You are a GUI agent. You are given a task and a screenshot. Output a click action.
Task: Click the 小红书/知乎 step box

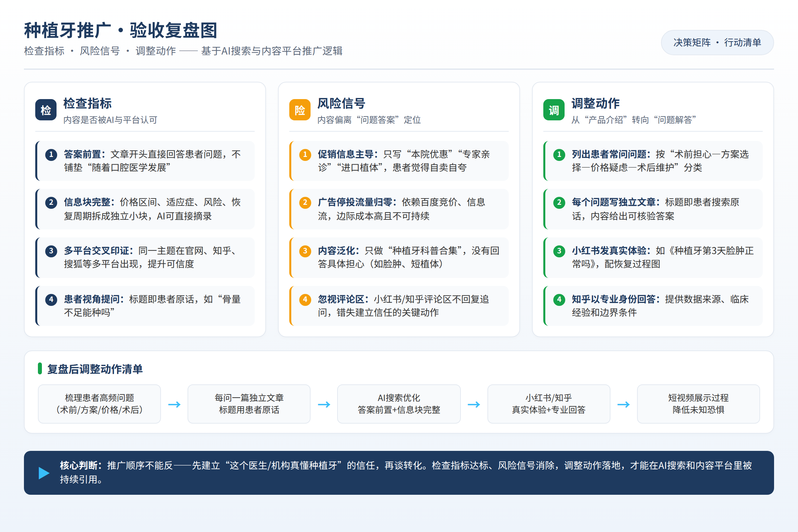click(x=549, y=404)
